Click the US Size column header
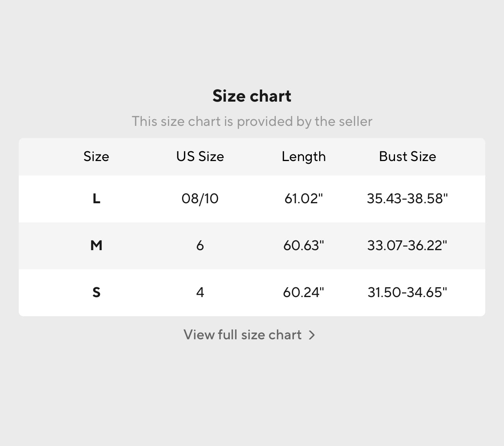This screenshot has height=446, width=504. click(200, 156)
